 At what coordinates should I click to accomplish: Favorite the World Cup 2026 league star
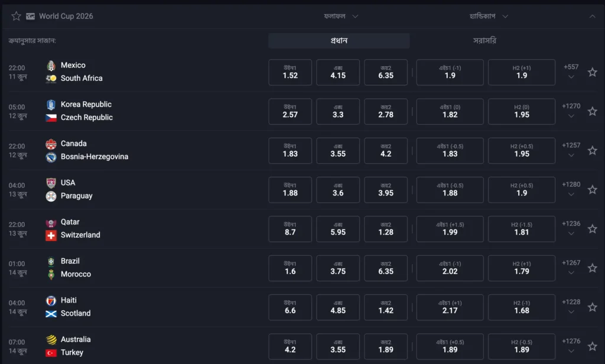tap(16, 16)
